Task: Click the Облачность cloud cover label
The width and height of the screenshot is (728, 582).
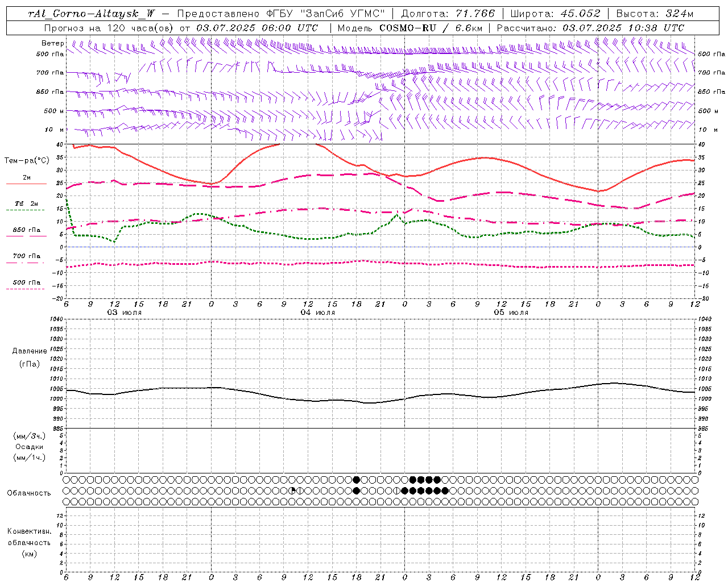Action: [29, 493]
